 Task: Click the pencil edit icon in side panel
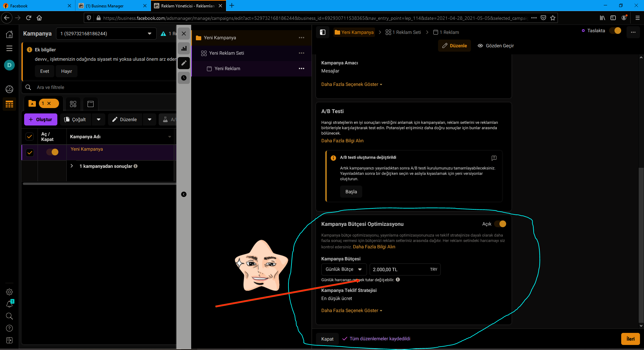click(184, 63)
